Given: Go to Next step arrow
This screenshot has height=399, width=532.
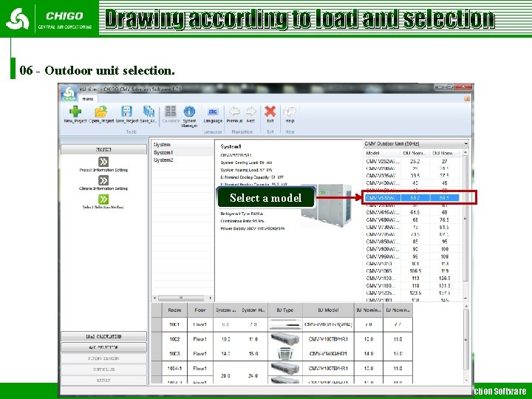Looking at the screenshot, I should click(250, 112).
